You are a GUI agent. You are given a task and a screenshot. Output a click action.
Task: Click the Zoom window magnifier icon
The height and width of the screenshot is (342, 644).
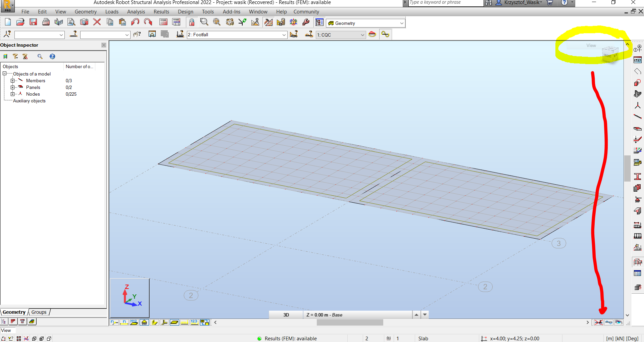click(x=204, y=22)
